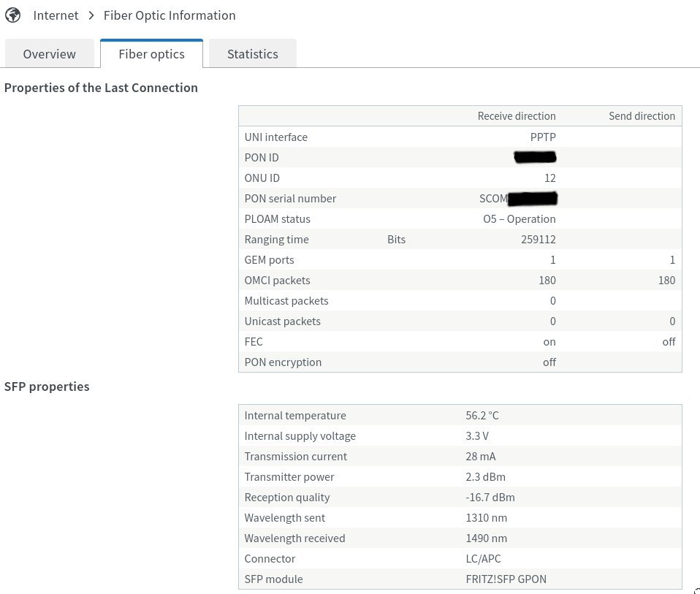The image size is (700, 594).
Task: Click the globe icon beside Internet
Action: tap(12, 15)
